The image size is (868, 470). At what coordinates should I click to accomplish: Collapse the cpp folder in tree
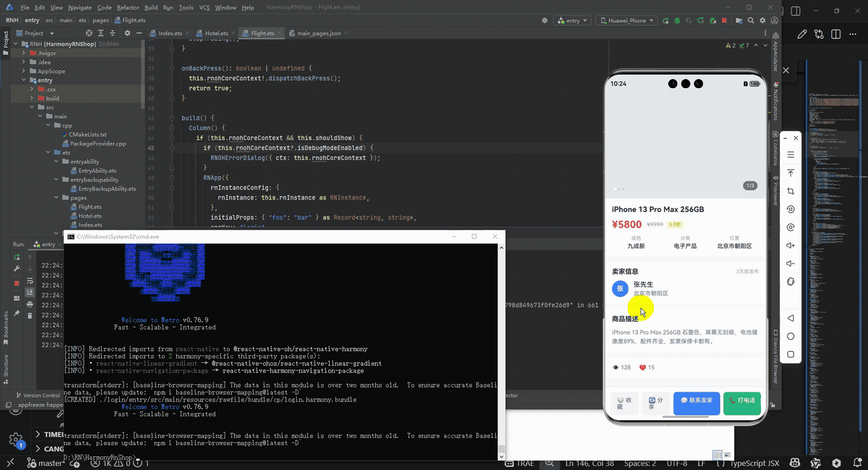click(x=48, y=125)
